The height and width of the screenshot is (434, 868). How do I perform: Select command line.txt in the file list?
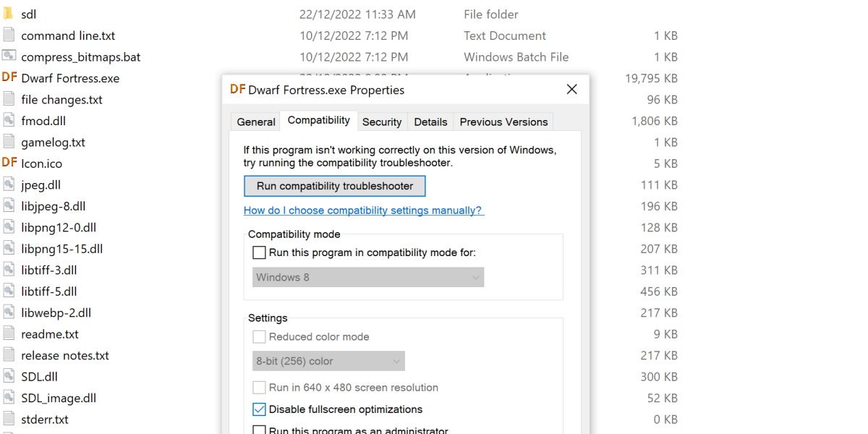pos(68,35)
